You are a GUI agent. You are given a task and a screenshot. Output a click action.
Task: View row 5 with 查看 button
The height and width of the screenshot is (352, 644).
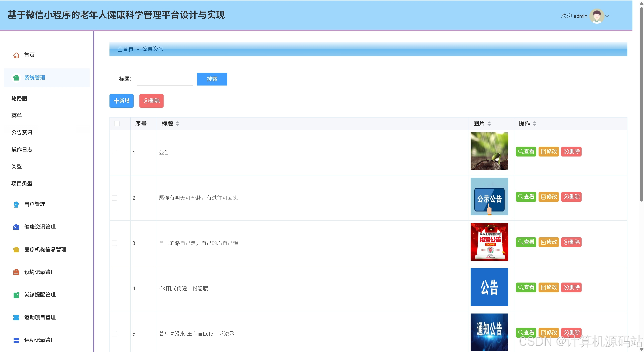(x=526, y=333)
